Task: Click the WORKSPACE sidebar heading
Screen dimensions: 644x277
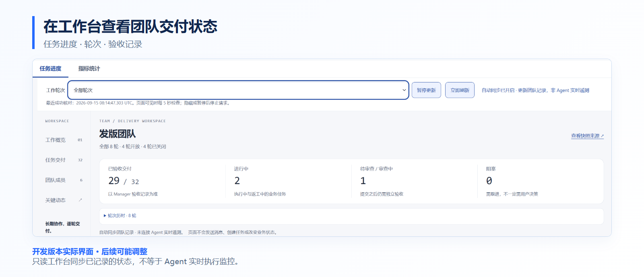Action: pyautogui.click(x=57, y=121)
